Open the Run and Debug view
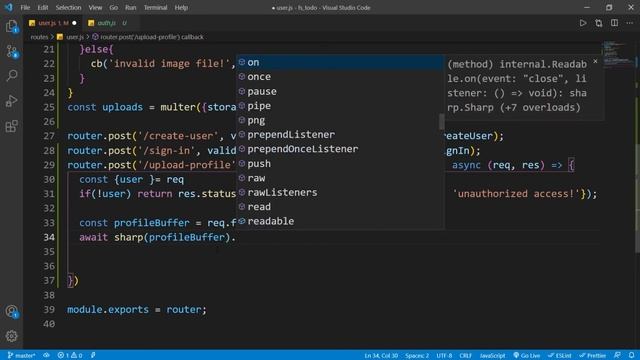This screenshot has width=640, height=360. (x=11, y=101)
